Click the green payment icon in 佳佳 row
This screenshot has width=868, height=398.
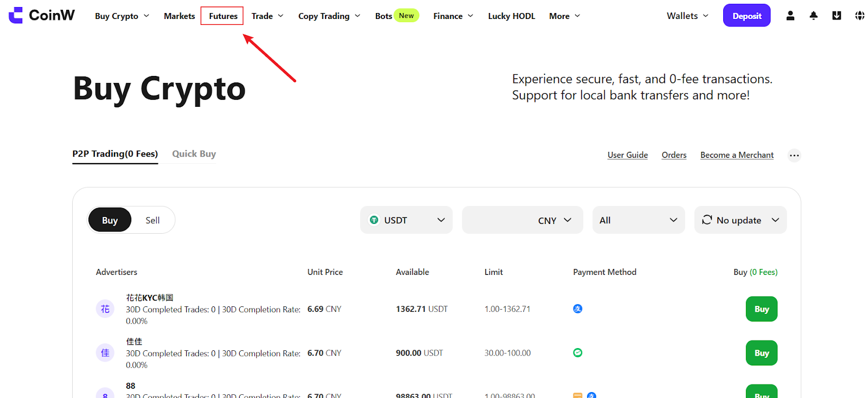click(578, 353)
